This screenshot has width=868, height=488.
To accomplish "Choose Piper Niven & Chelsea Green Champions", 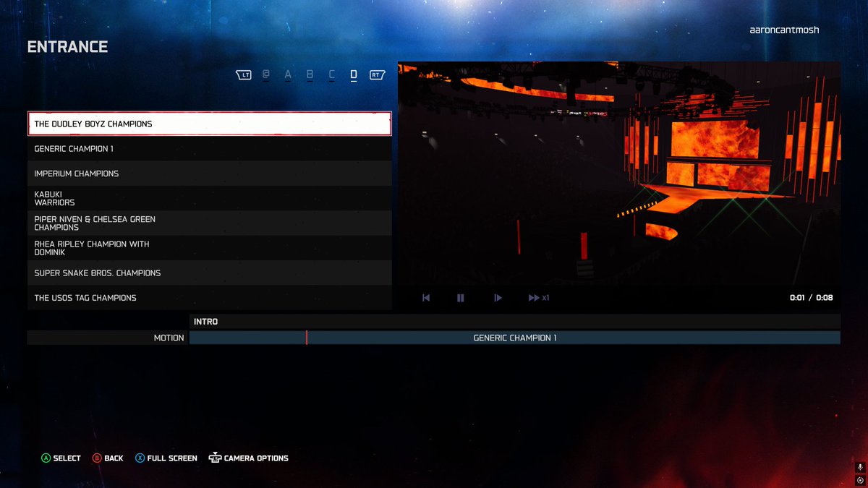I will tap(210, 223).
